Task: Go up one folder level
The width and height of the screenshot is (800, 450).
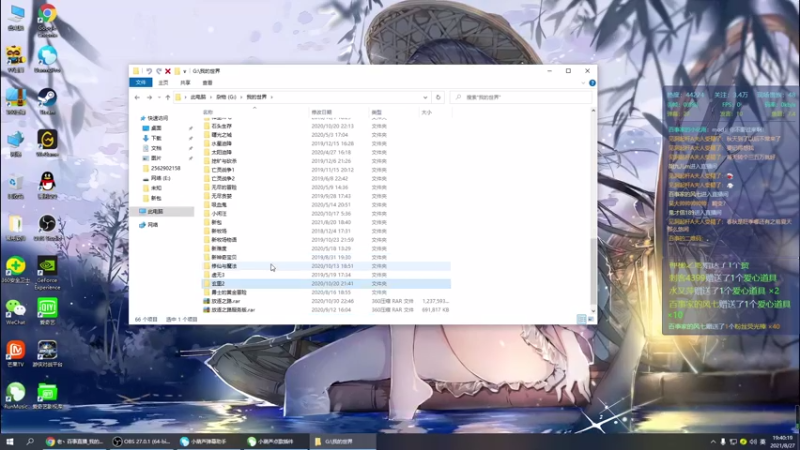Action: [x=167, y=97]
